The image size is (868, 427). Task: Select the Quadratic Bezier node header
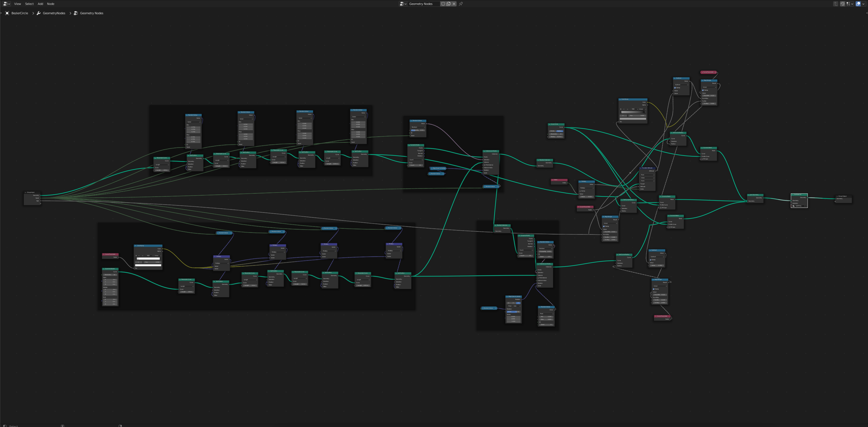pos(110,269)
